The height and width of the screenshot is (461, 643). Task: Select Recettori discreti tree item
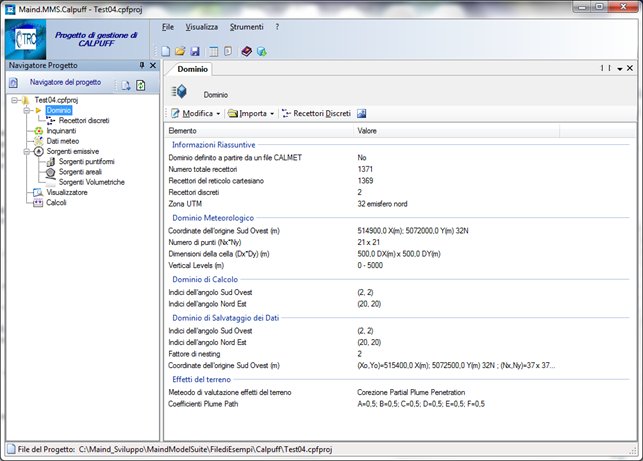pos(84,121)
